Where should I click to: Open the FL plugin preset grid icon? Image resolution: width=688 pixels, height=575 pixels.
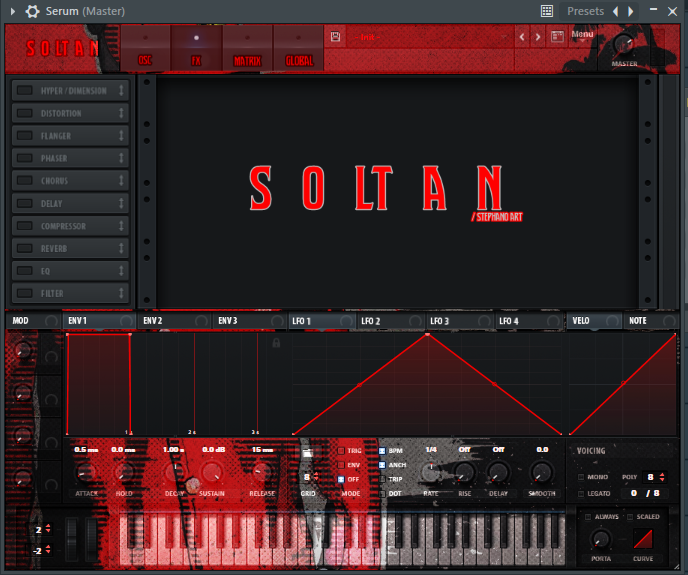tap(547, 11)
